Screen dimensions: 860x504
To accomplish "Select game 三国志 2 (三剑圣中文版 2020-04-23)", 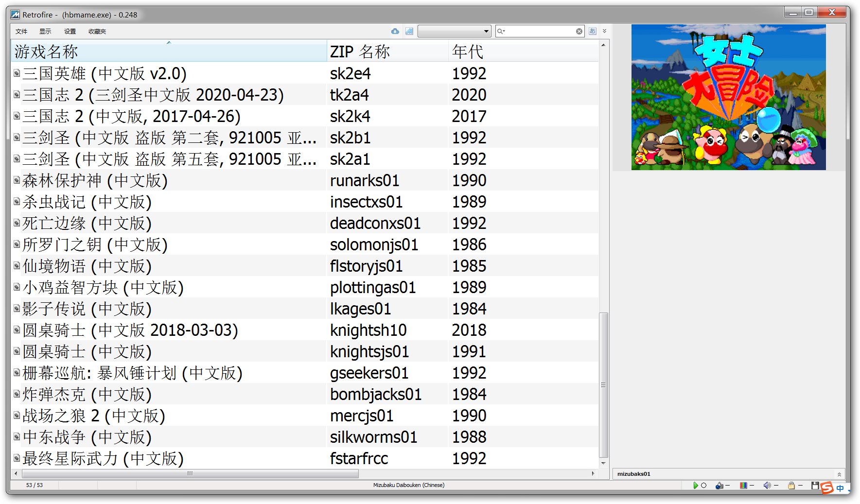I will tap(153, 95).
